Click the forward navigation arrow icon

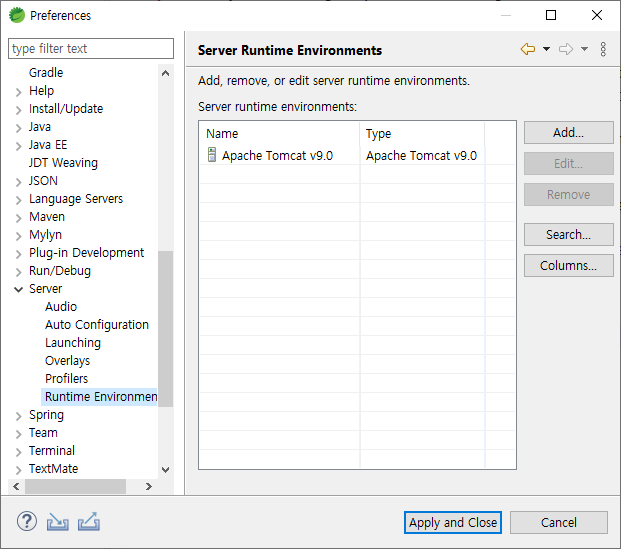pos(566,49)
